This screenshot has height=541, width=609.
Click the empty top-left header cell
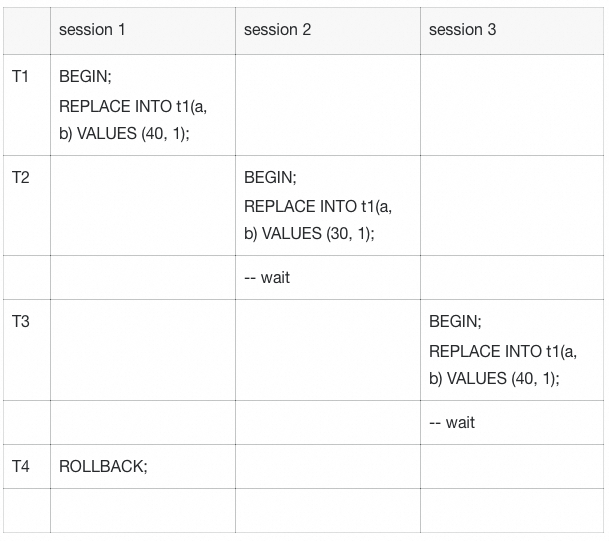pos(27,31)
